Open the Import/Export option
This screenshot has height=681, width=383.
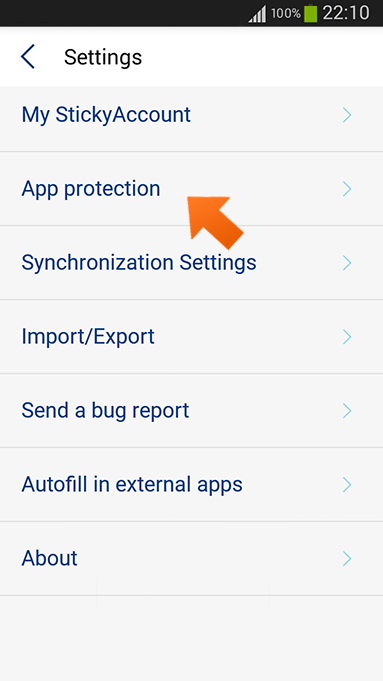pyautogui.click(x=192, y=337)
